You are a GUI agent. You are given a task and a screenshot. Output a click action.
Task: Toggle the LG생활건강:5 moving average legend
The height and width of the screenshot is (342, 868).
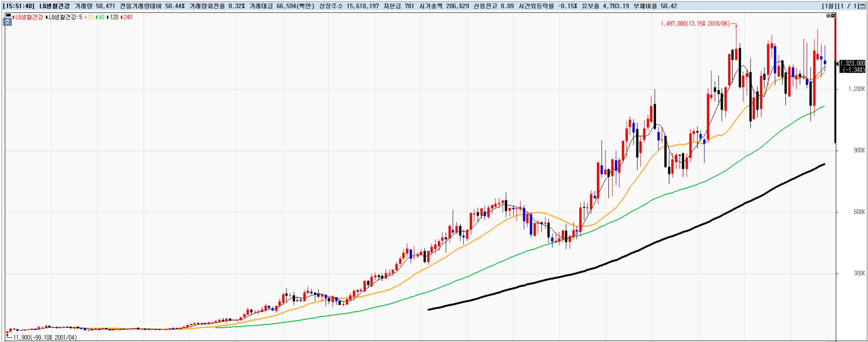[x=65, y=17]
